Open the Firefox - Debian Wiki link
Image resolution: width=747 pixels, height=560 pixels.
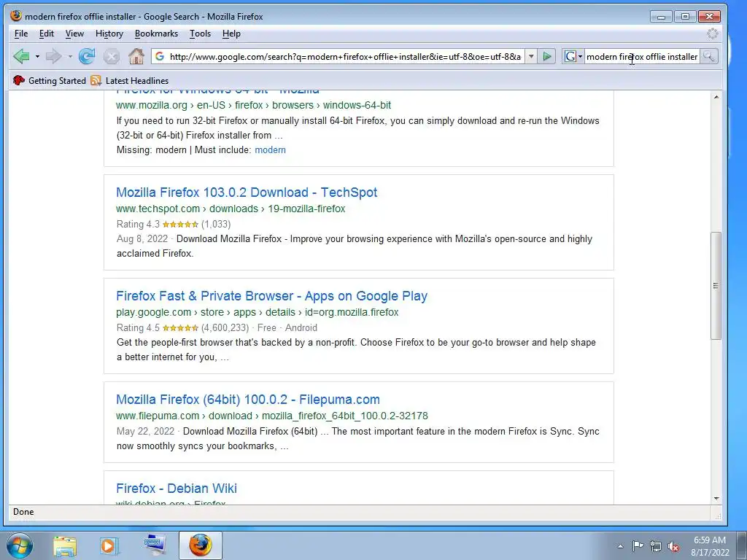(177, 488)
